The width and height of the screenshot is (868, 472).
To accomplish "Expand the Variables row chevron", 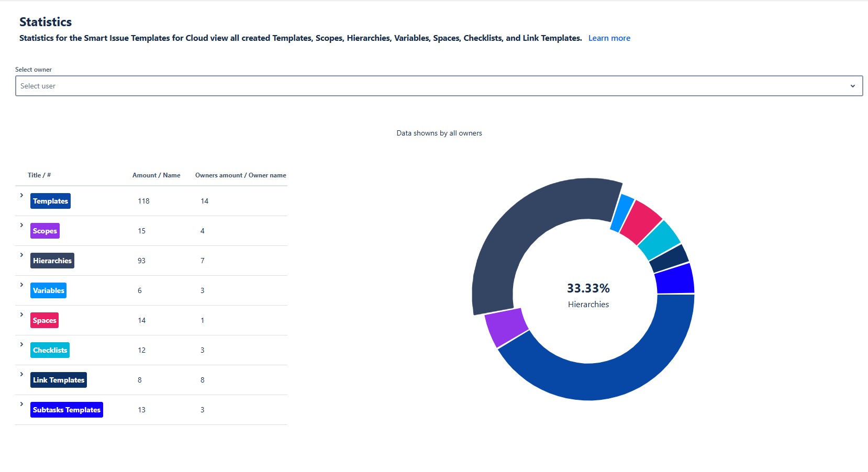I will point(21,285).
